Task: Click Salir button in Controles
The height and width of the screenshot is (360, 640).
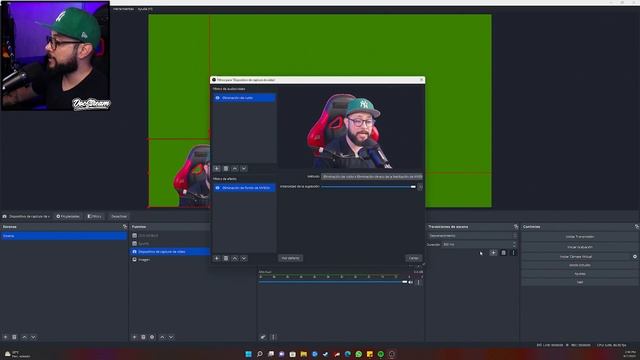Action: pos(580,282)
